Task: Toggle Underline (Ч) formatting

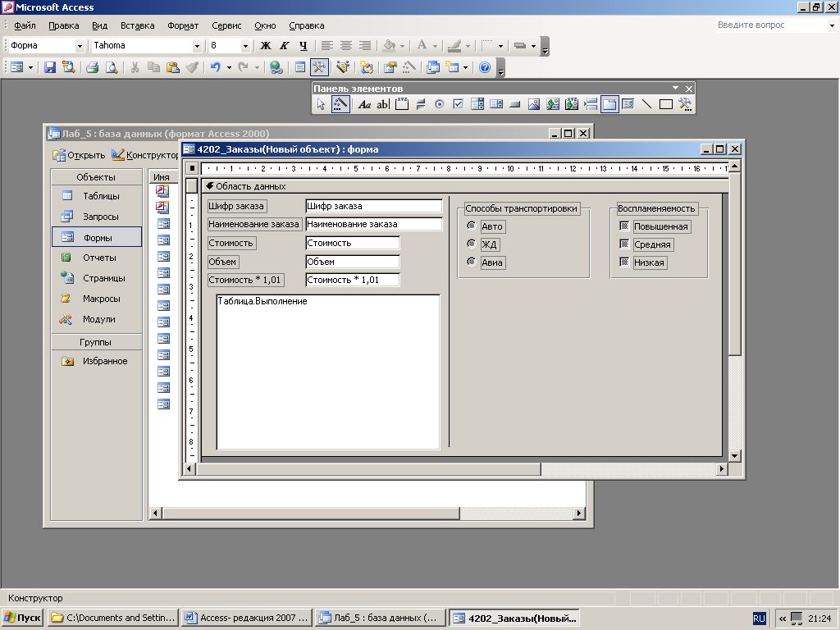Action: pyautogui.click(x=304, y=46)
